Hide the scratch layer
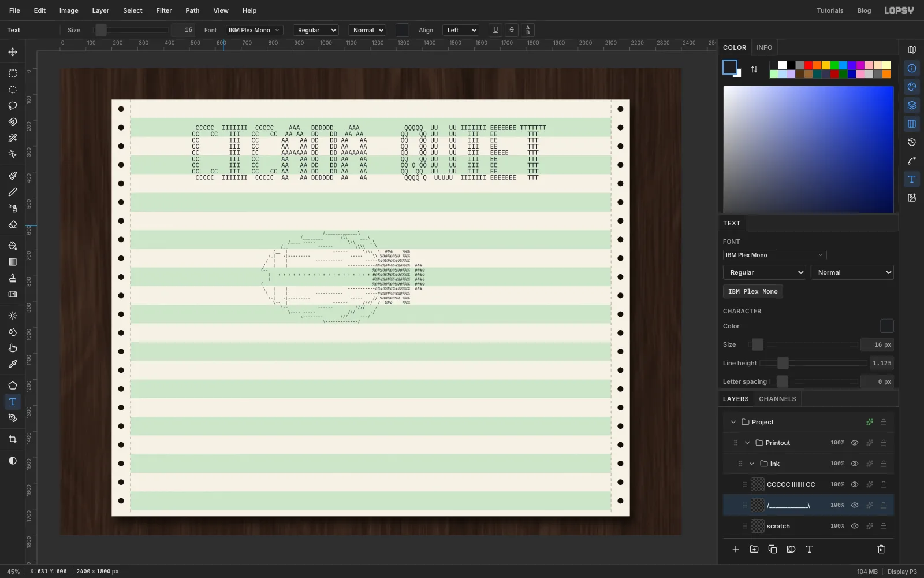 click(x=855, y=526)
